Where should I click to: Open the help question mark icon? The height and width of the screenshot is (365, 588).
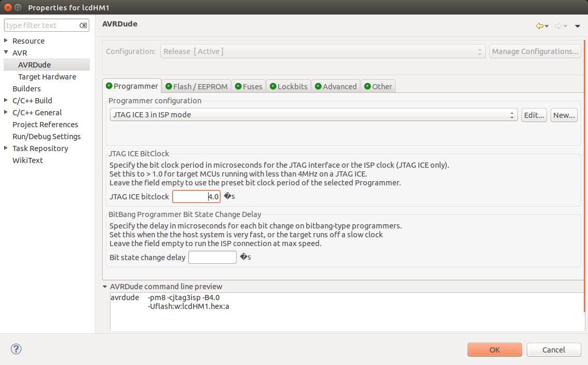coord(16,349)
